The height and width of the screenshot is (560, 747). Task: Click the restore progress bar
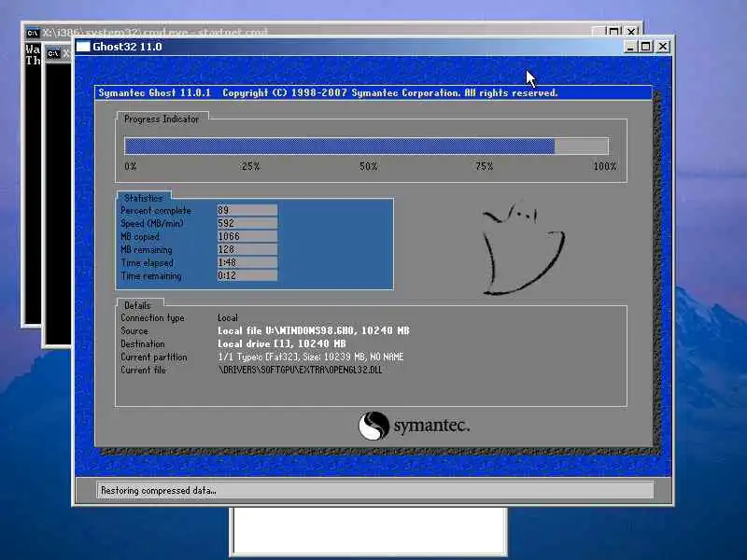(366, 147)
